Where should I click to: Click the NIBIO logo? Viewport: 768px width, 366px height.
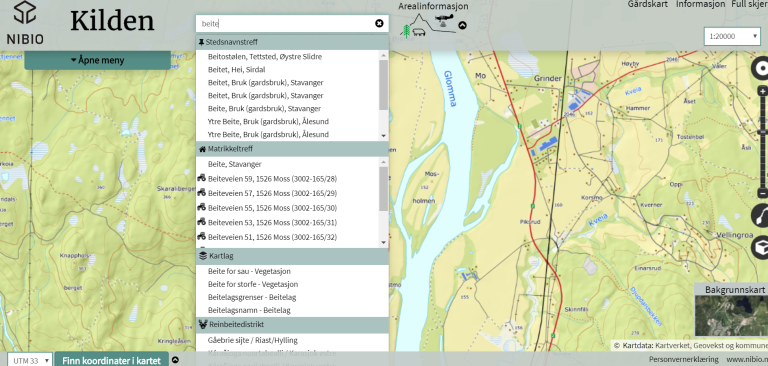(x=24, y=23)
